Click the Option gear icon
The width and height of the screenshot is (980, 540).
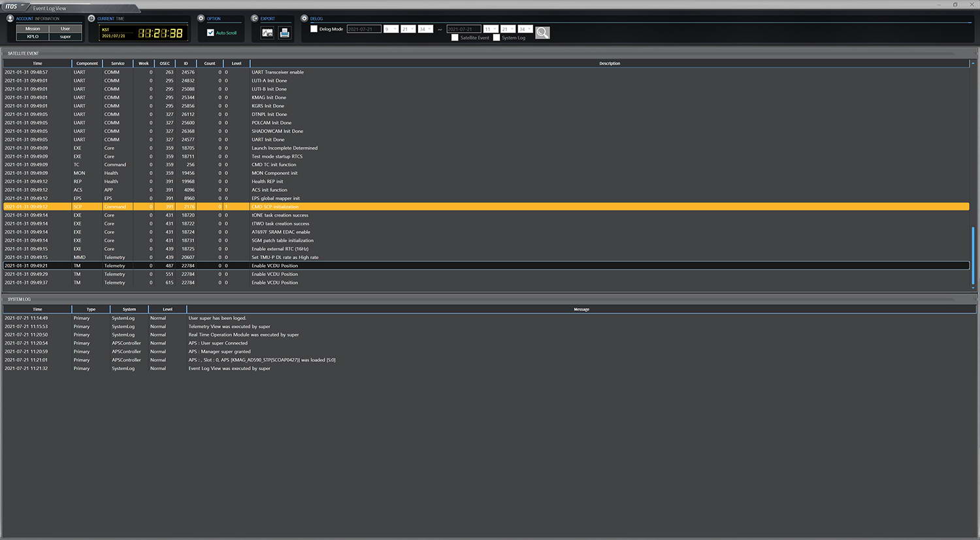[201, 18]
